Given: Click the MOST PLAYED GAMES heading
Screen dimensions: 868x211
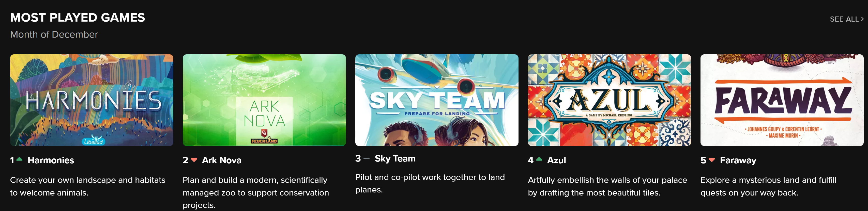Looking at the screenshot, I should pyautogui.click(x=78, y=18).
